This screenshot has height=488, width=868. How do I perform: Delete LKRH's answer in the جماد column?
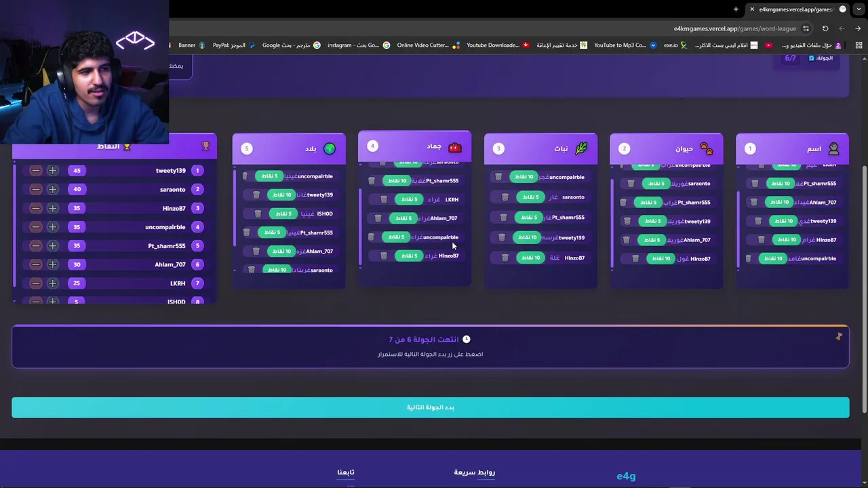click(384, 200)
